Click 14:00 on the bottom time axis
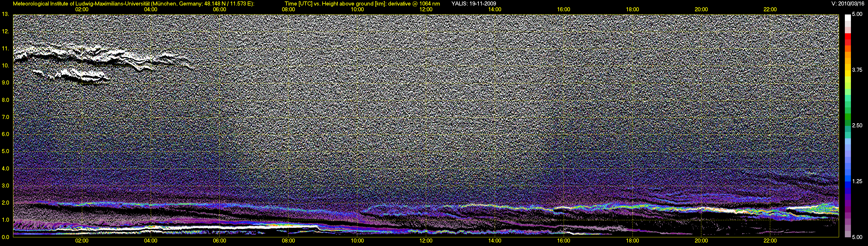This screenshot has width=868, height=246. (495, 241)
